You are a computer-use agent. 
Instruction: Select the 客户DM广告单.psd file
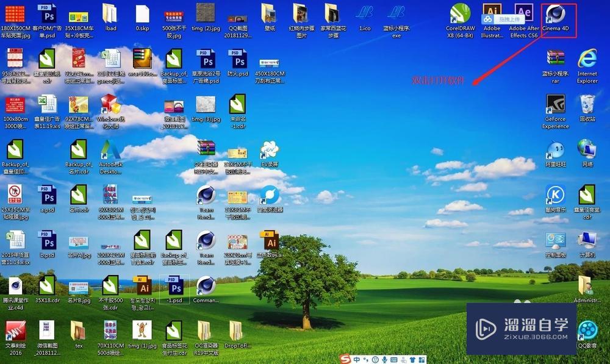click(47, 21)
